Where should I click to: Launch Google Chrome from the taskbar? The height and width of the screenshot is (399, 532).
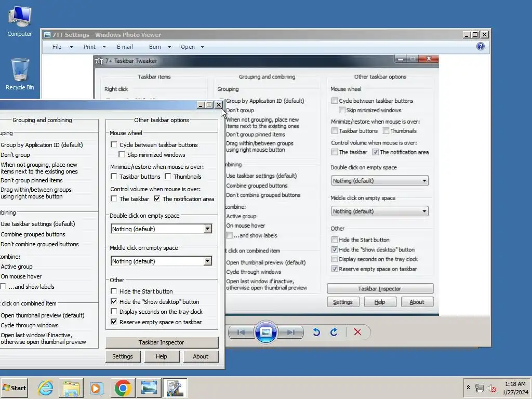pos(123,388)
